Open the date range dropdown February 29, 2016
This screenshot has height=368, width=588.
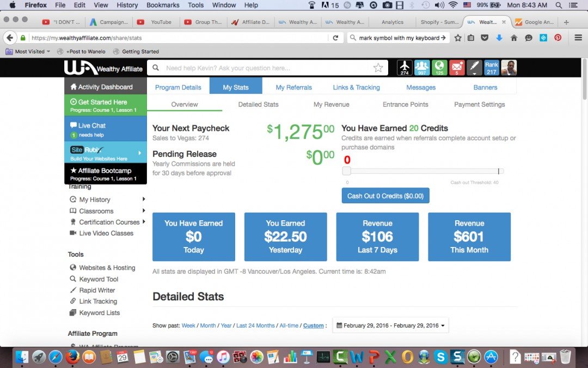(390, 325)
